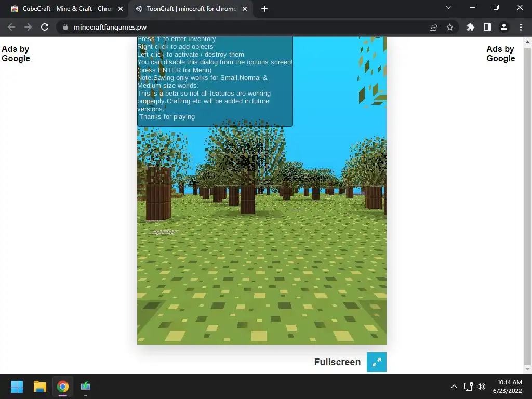Click scrollbar down arrow
The height and width of the screenshot is (399, 532).
pyautogui.click(x=527, y=369)
